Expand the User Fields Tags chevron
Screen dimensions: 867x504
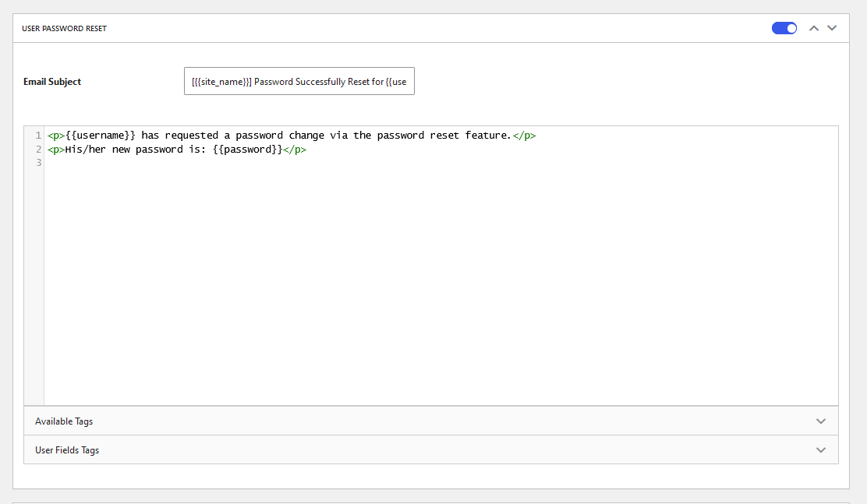820,449
